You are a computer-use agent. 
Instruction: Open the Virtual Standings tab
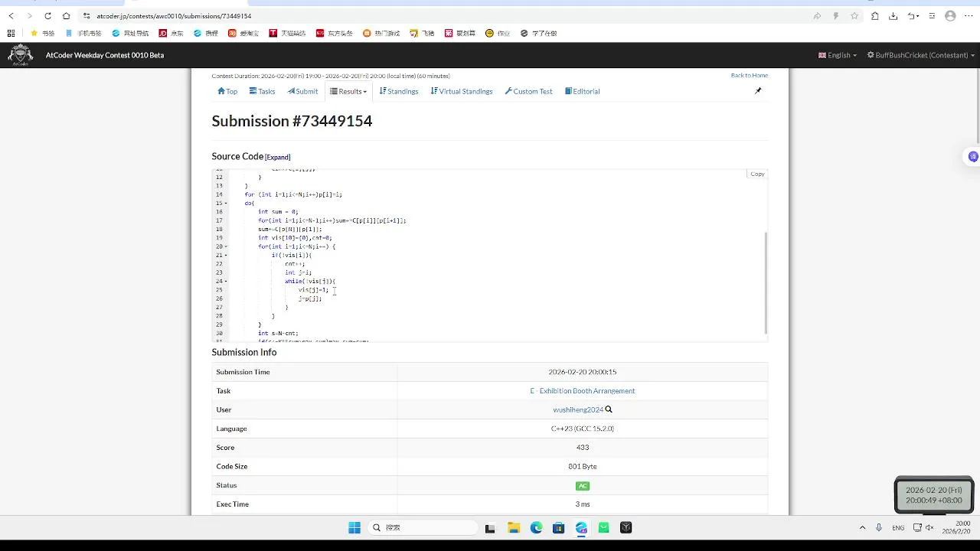[x=462, y=91]
